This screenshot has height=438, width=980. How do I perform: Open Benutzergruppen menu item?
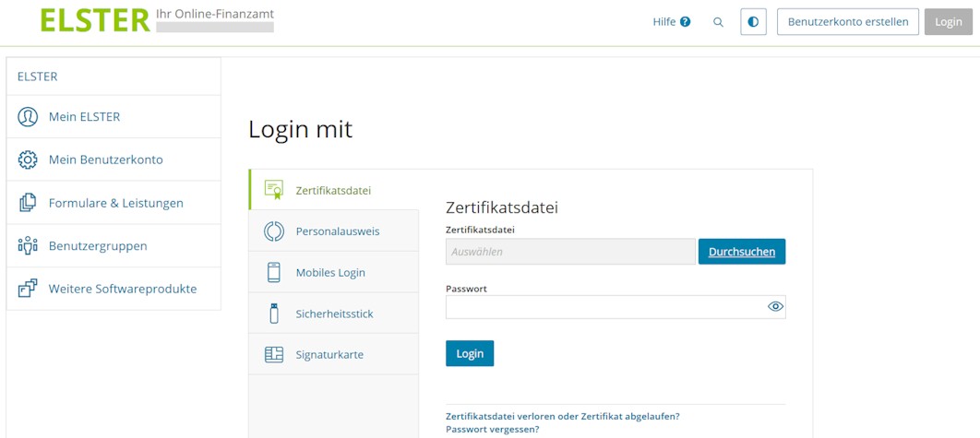coord(114,246)
